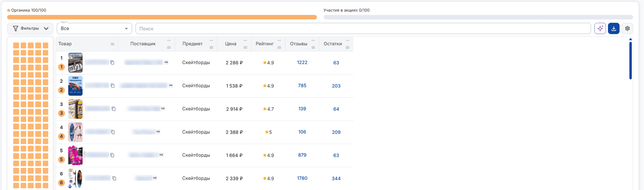Sort by Отзывы column header
Image resolution: width=644 pixels, height=190 pixels.
click(x=299, y=44)
